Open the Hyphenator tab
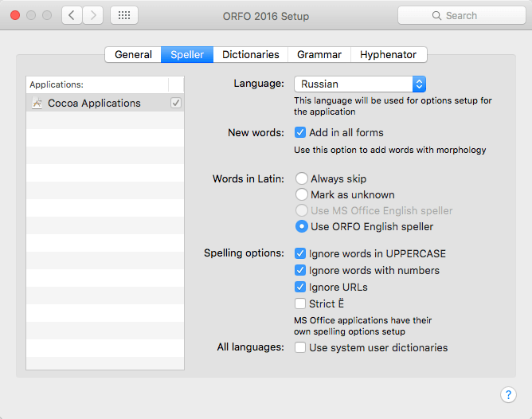 point(388,55)
